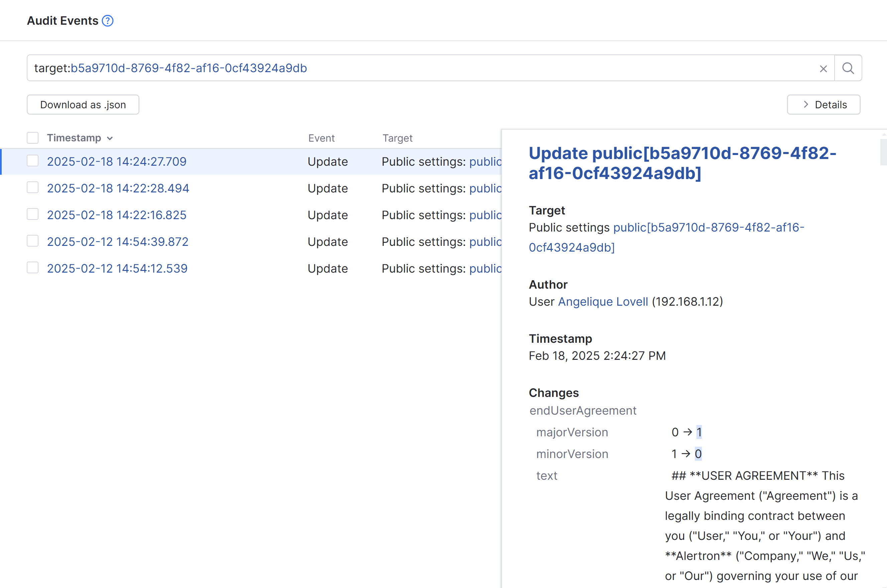Download events as .json file
This screenshot has width=887, height=588.
pyautogui.click(x=83, y=105)
